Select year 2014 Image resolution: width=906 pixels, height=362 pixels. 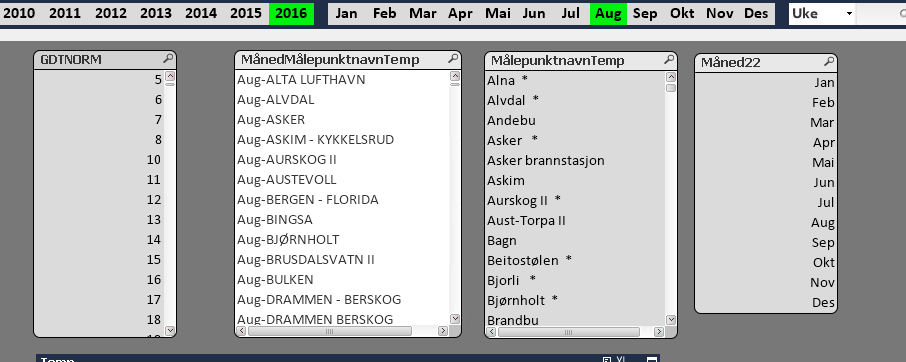point(200,14)
